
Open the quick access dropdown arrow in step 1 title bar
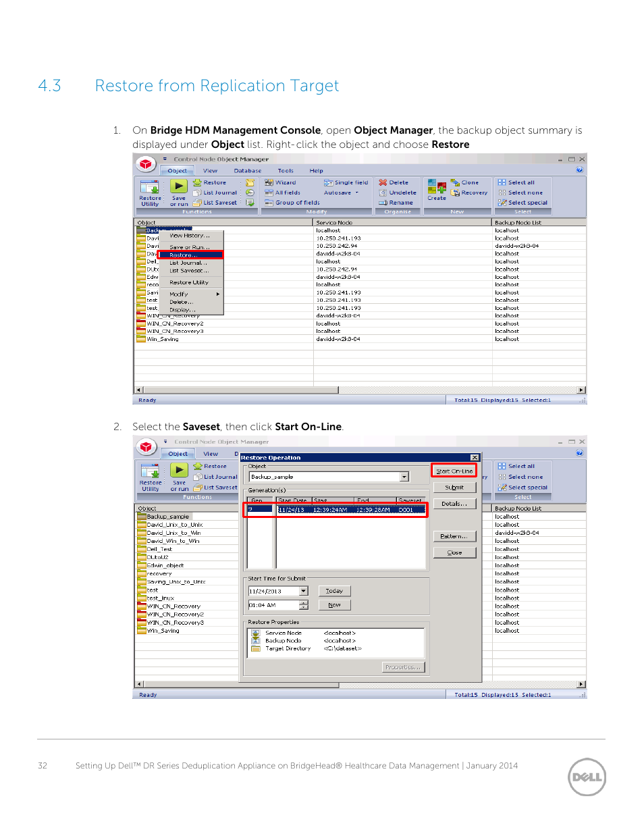coord(165,159)
